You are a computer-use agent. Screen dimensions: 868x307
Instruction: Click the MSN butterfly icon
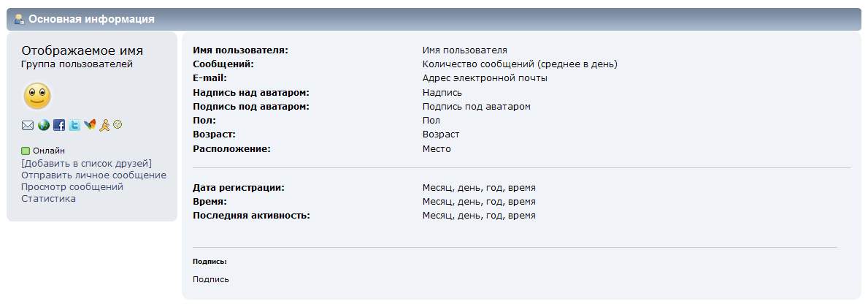pos(90,125)
